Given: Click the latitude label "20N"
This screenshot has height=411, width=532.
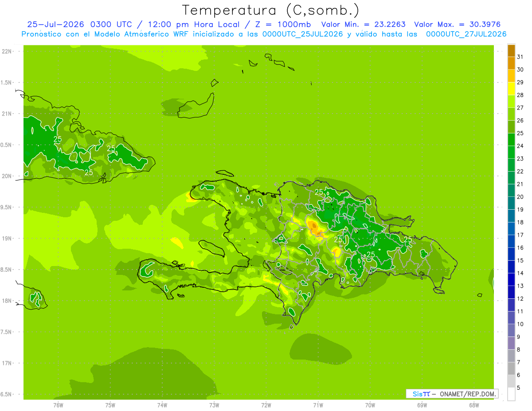Looking at the screenshot, I should tap(6, 176).
